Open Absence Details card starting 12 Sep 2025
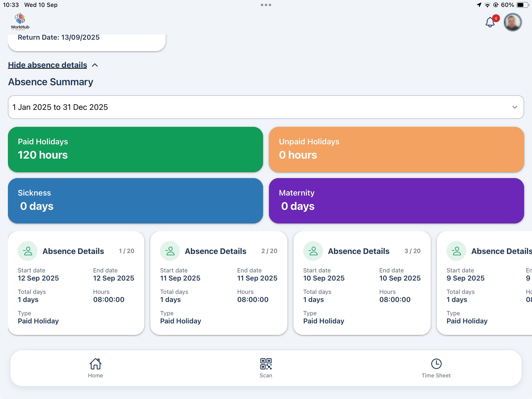532x399 pixels. tap(76, 283)
